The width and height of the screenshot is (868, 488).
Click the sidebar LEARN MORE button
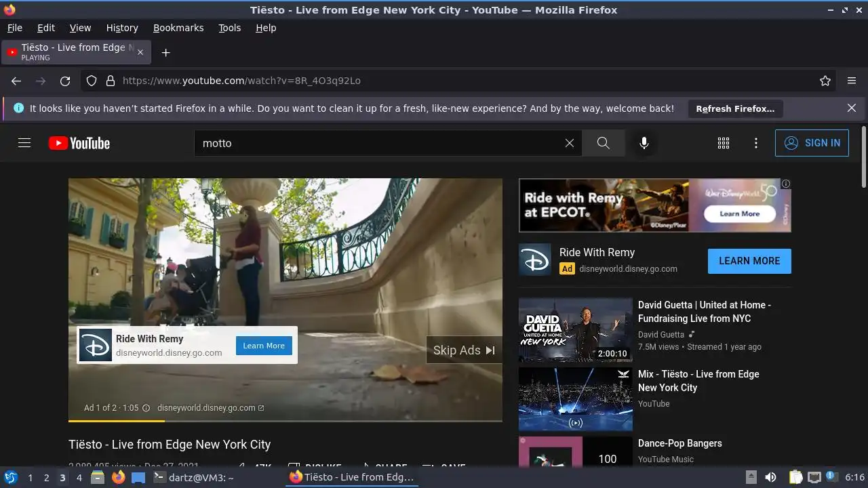click(x=749, y=261)
